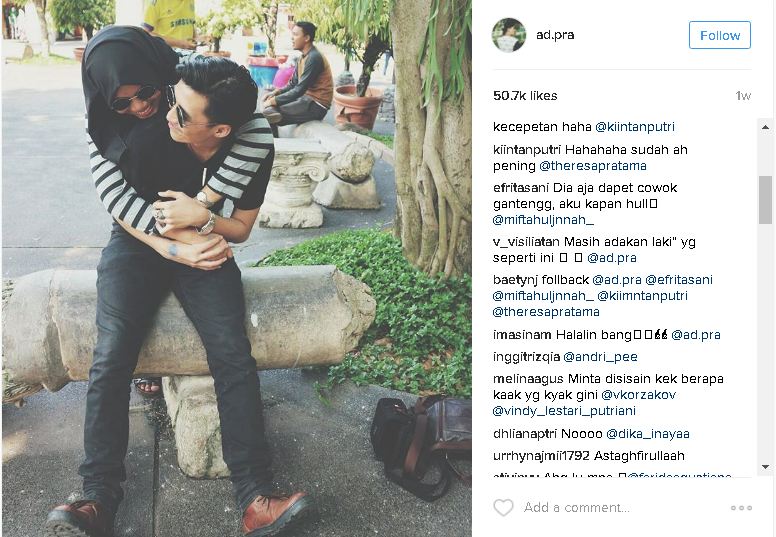This screenshot has width=776, height=537.
Task: Open the ad.pra username link
Action: pos(555,35)
